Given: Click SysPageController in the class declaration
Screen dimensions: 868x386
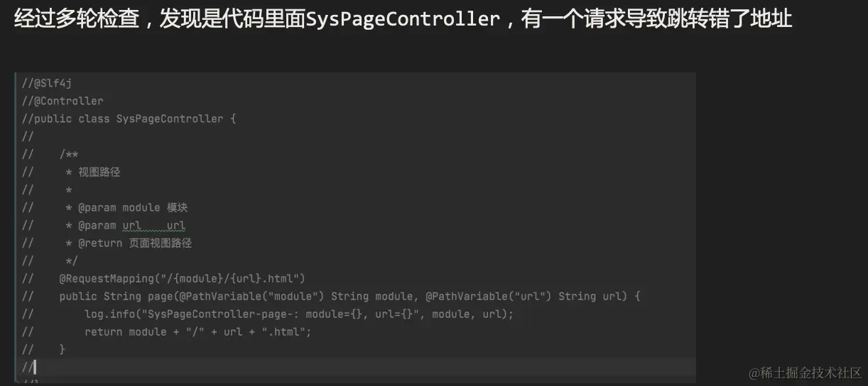Looking at the screenshot, I should pyautogui.click(x=170, y=118).
